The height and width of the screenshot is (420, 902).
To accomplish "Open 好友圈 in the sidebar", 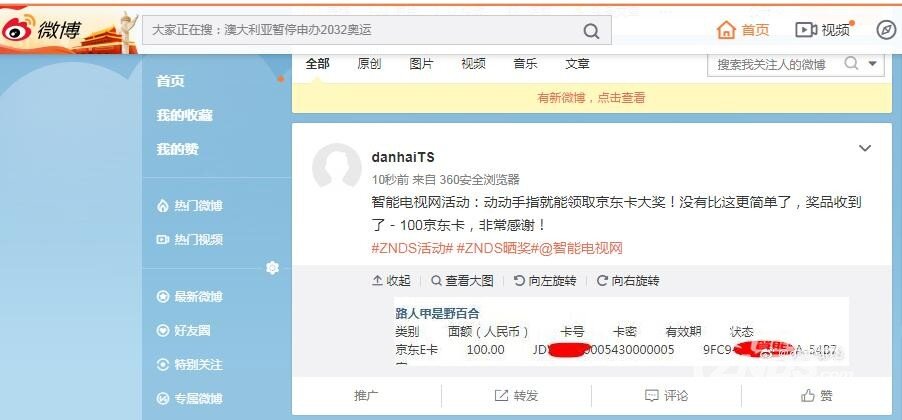I will [x=184, y=331].
